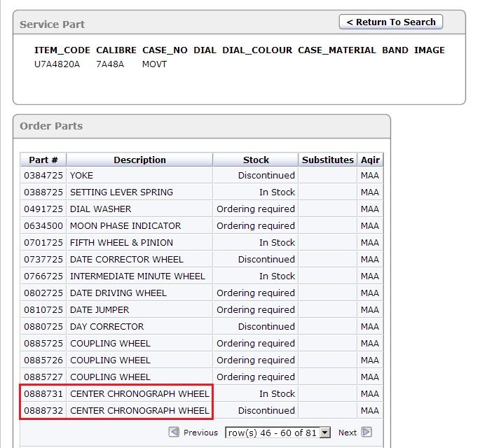
Task: Select part number 0888732
Action: (x=43, y=411)
